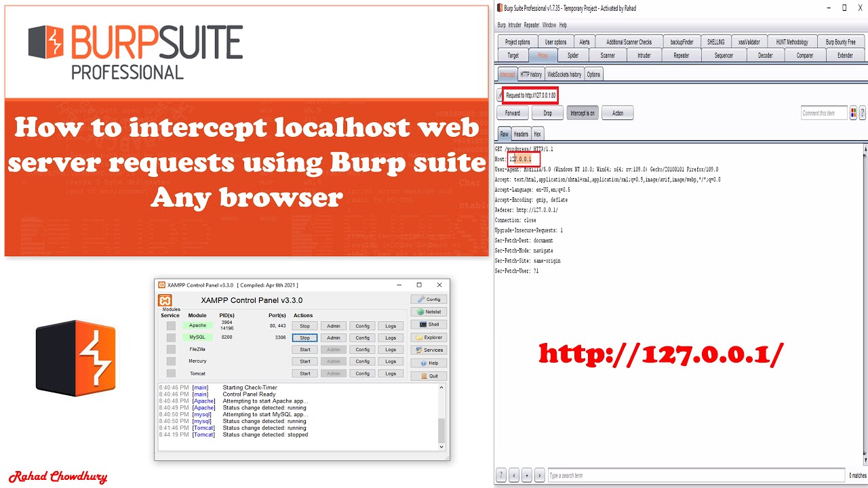Image resolution: width=868 pixels, height=488 pixels.
Task: Switch to the Decoder tab
Action: point(765,56)
